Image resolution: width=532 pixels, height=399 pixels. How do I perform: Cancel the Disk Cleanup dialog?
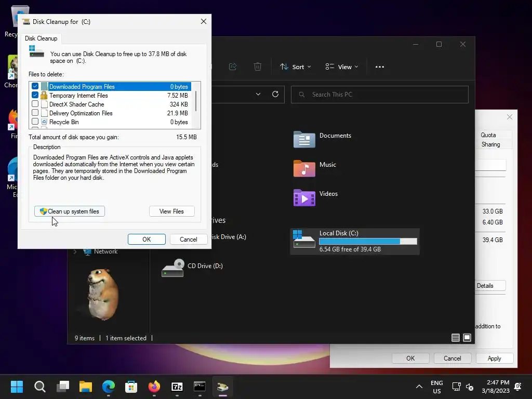click(x=188, y=239)
